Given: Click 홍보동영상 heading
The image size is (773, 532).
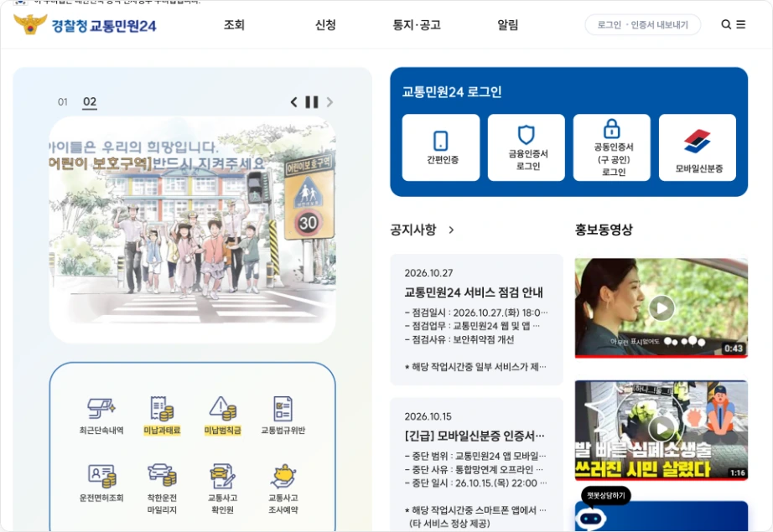Looking at the screenshot, I should (x=604, y=230).
